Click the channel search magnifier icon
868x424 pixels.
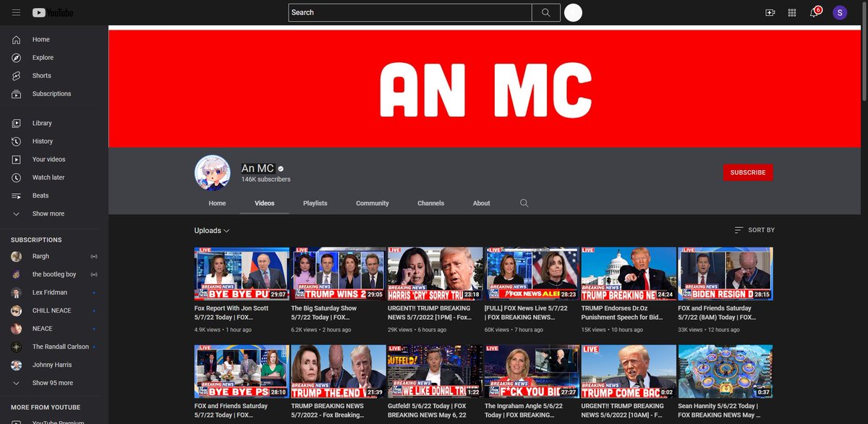tap(524, 203)
